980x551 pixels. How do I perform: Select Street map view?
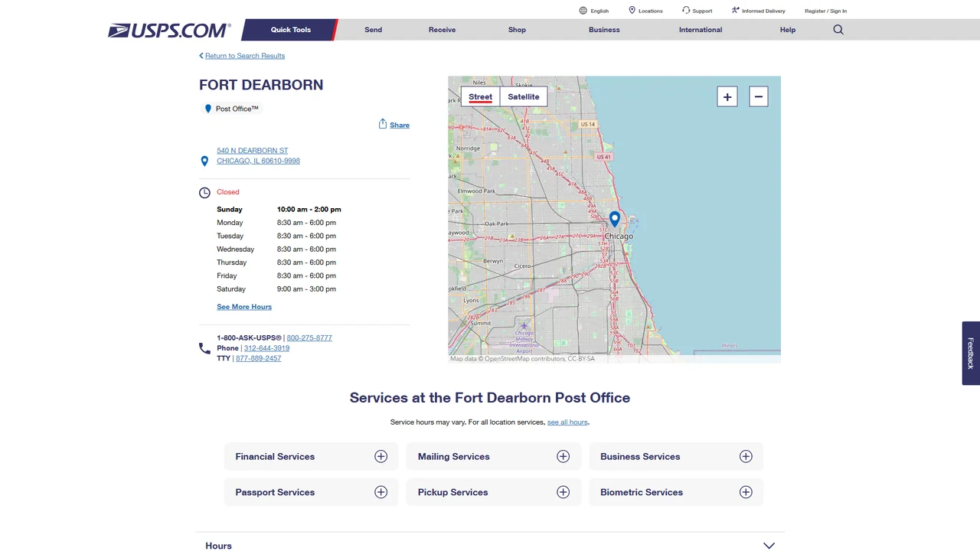(x=481, y=96)
